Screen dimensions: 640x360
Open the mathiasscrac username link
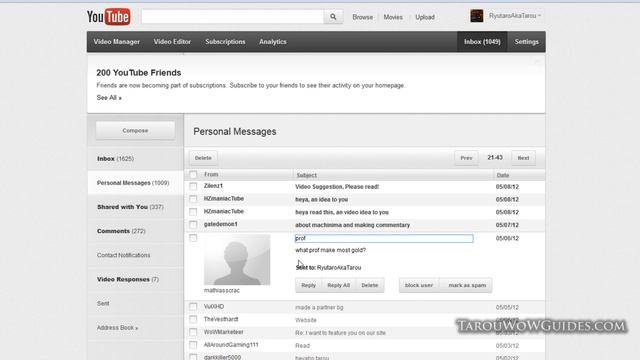click(222, 291)
